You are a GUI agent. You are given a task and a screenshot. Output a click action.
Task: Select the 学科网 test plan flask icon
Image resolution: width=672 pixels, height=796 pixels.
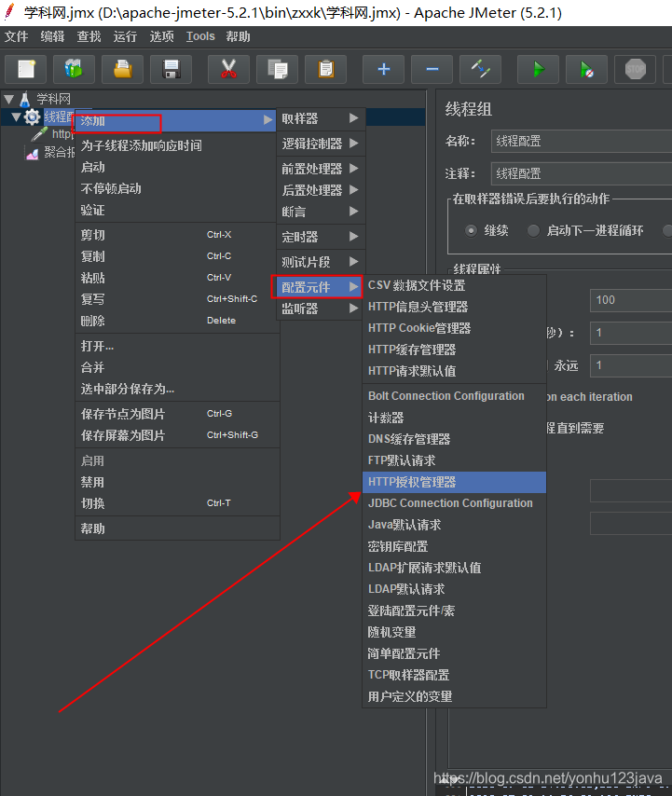(x=24, y=99)
